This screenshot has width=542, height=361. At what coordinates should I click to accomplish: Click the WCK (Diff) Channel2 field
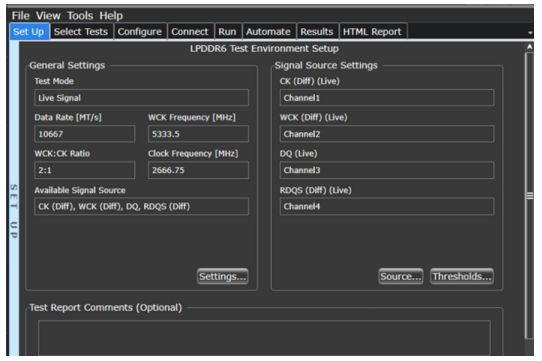[387, 134]
